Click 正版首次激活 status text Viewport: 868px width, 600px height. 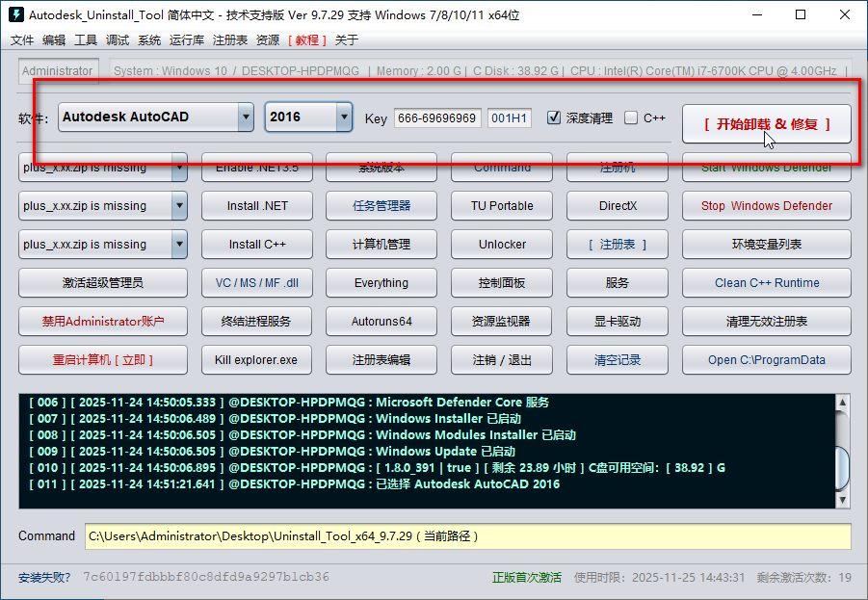coord(526,577)
